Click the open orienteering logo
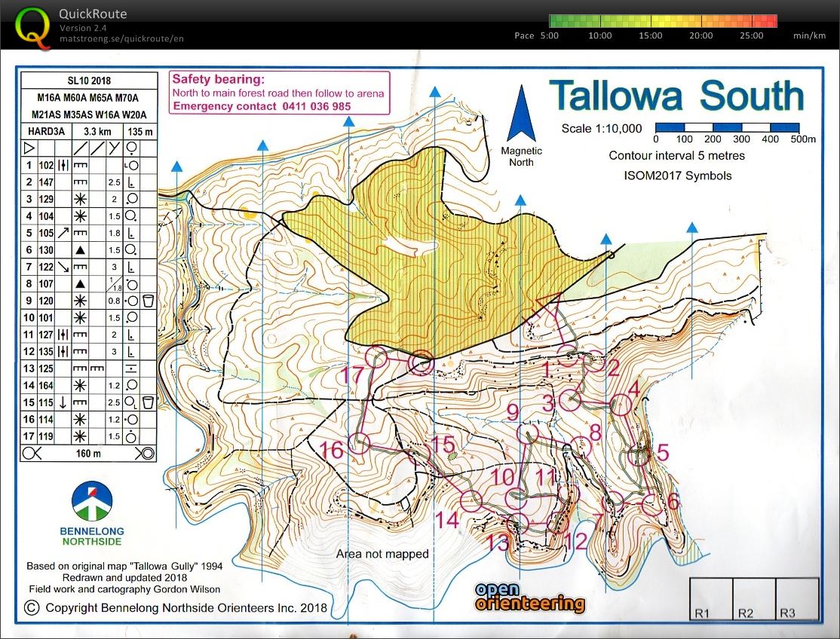This screenshot has height=639, width=840. pyautogui.click(x=529, y=596)
